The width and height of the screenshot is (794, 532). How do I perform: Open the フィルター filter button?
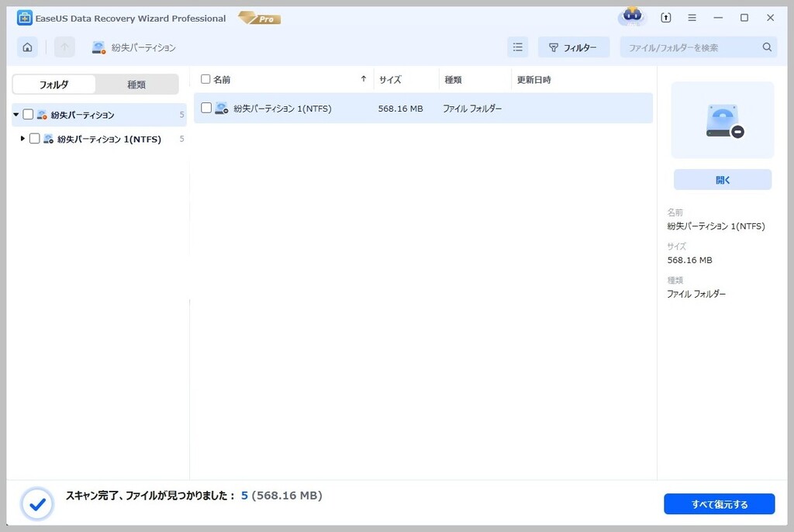573,47
